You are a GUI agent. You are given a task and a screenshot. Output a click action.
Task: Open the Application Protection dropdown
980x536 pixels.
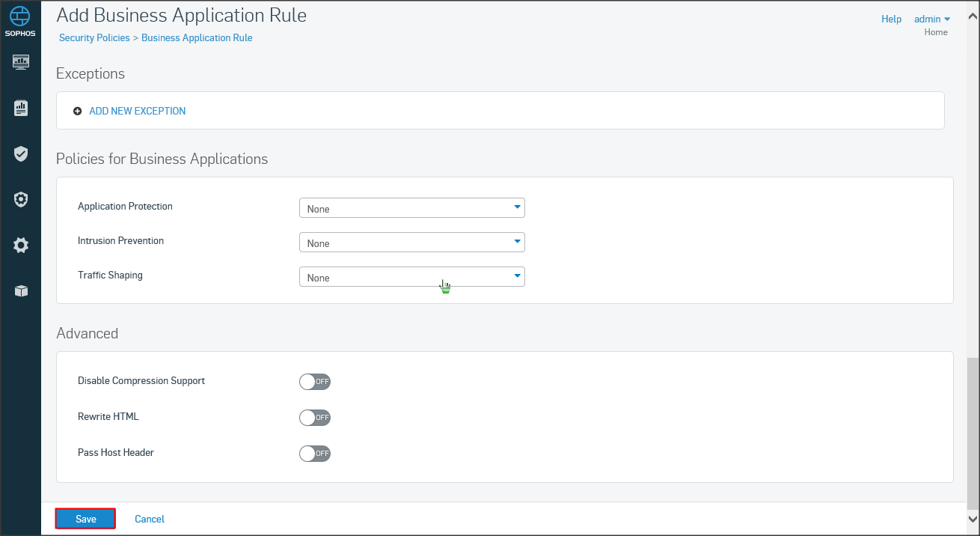click(x=411, y=208)
